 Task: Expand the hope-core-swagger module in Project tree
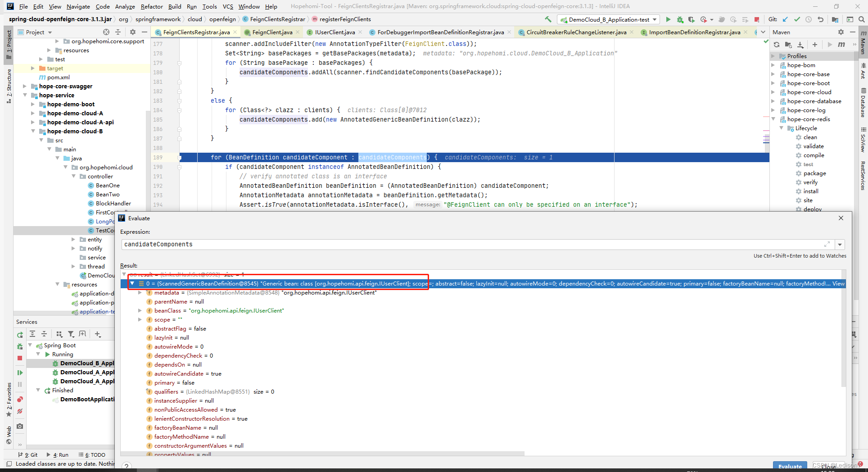(x=25, y=86)
